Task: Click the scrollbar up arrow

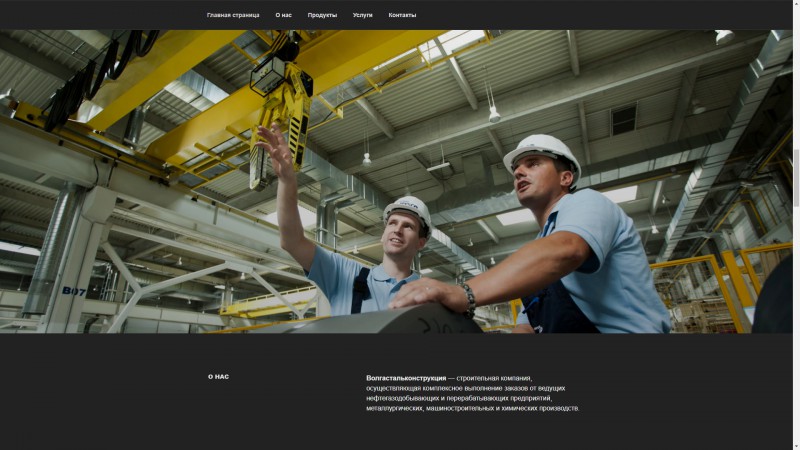Action: click(x=796, y=3)
